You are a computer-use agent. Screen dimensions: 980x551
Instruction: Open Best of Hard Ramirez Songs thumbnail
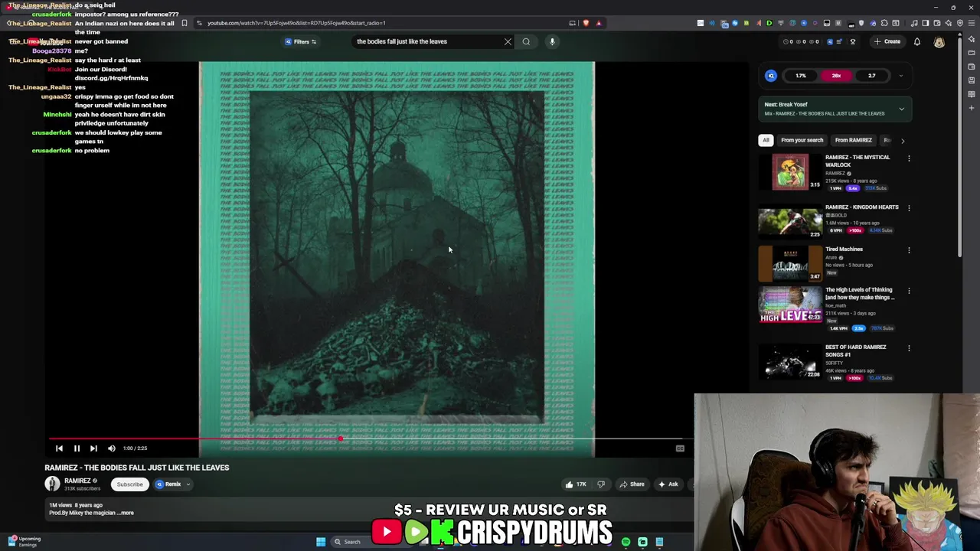click(790, 361)
